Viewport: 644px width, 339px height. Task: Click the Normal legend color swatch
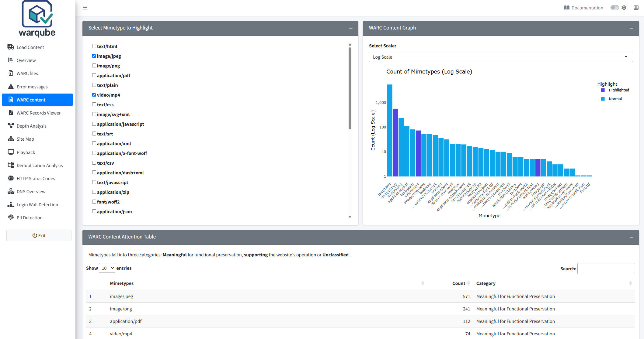pyautogui.click(x=603, y=99)
